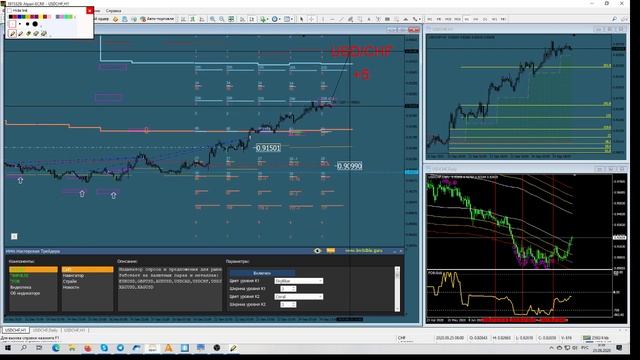640x360 pixels.
Task: Open the Справка menu
Action: click(x=113, y=11)
